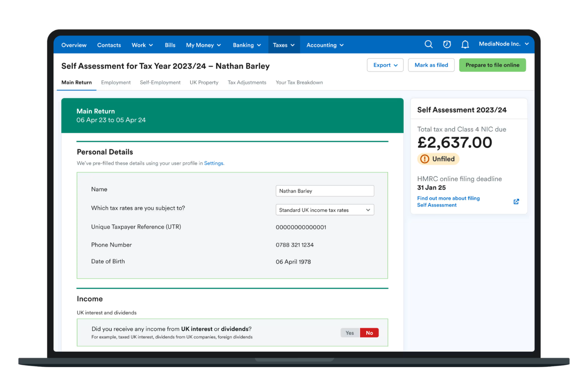Open the notifications bell icon
588x392 pixels.
[x=465, y=44]
